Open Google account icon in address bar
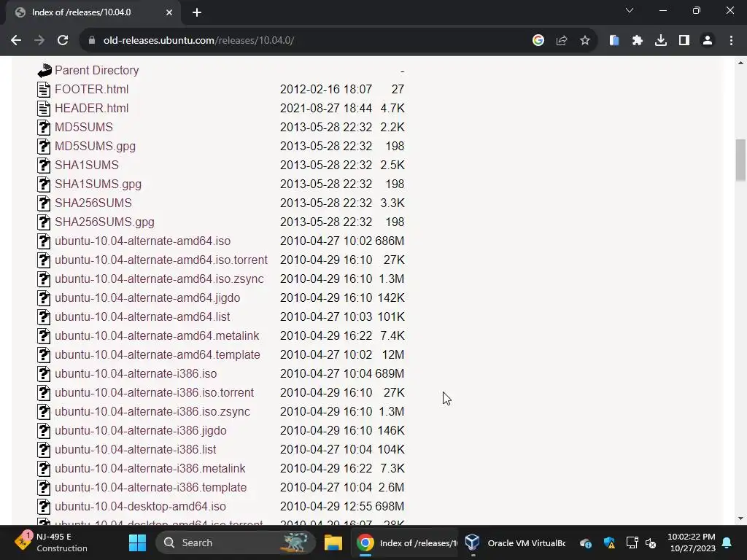747x560 pixels. pyautogui.click(x=538, y=41)
